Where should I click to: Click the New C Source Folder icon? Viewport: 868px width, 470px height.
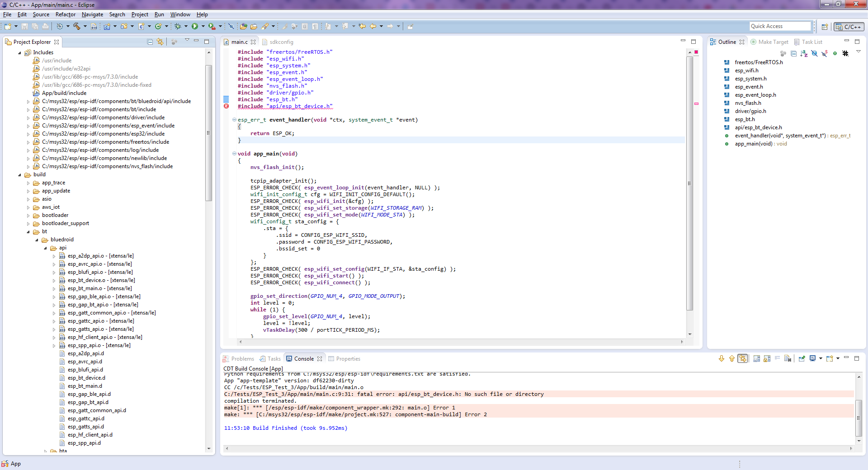[x=124, y=26]
